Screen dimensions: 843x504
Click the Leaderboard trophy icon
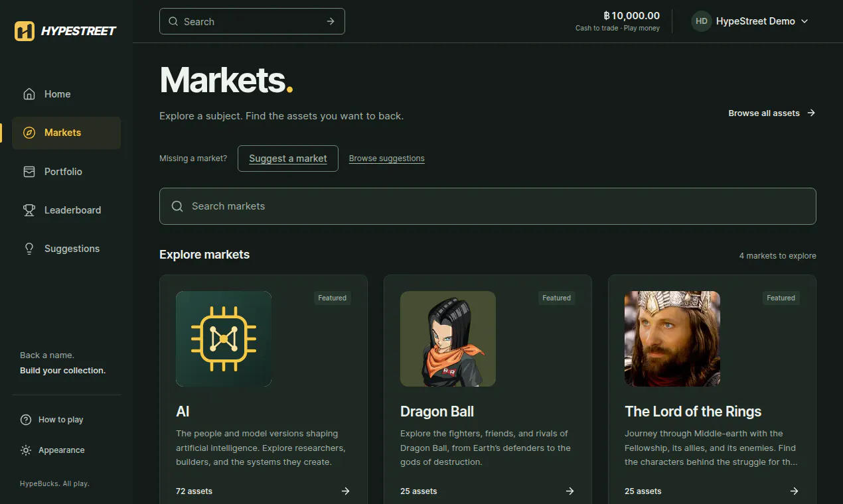click(x=29, y=210)
